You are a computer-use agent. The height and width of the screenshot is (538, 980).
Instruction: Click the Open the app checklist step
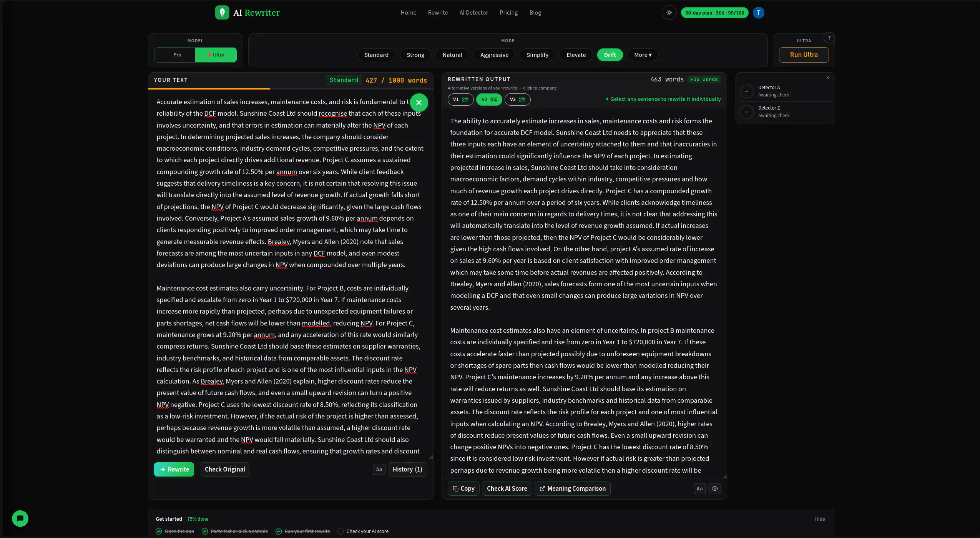[175, 531]
